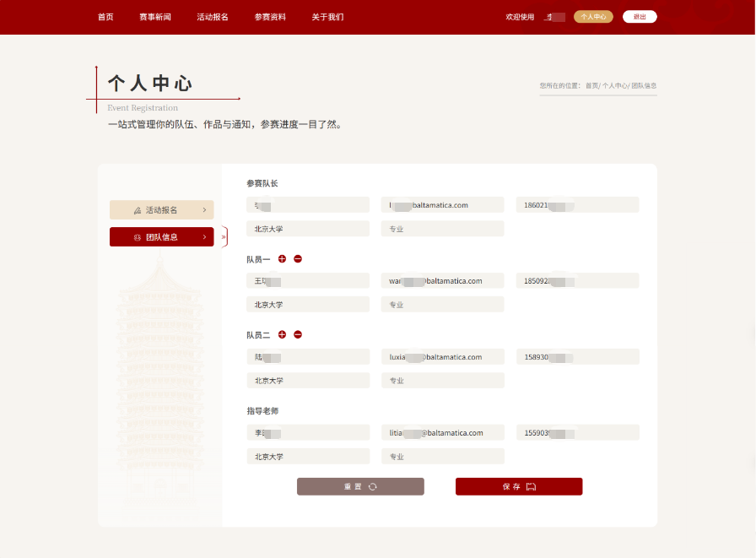The height and width of the screenshot is (558, 756).
Task: Click the 重置 reset button
Action: point(360,486)
